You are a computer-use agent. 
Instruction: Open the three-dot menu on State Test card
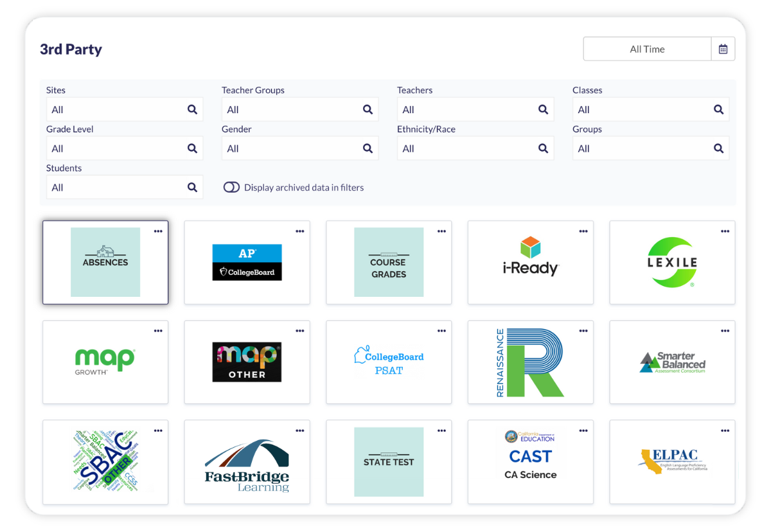(441, 430)
